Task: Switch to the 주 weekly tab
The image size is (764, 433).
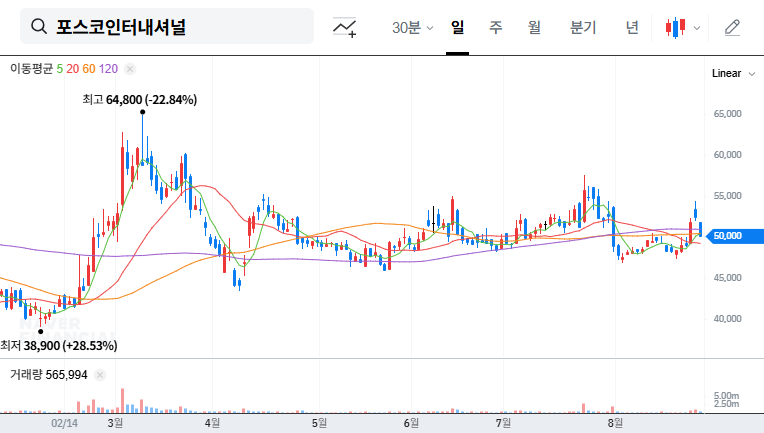Action: pos(496,27)
